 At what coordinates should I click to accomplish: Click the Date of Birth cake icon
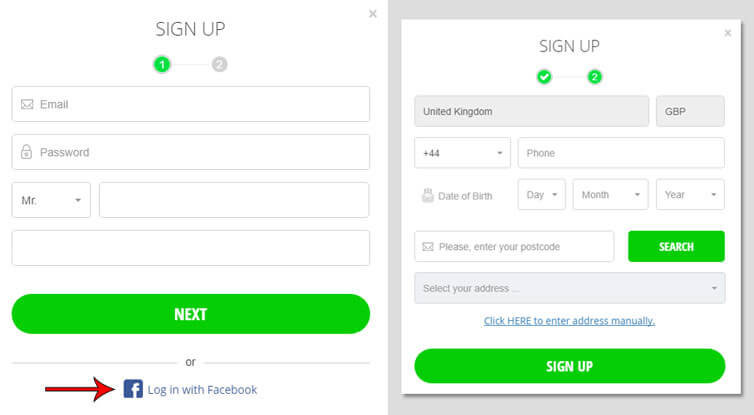427,195
